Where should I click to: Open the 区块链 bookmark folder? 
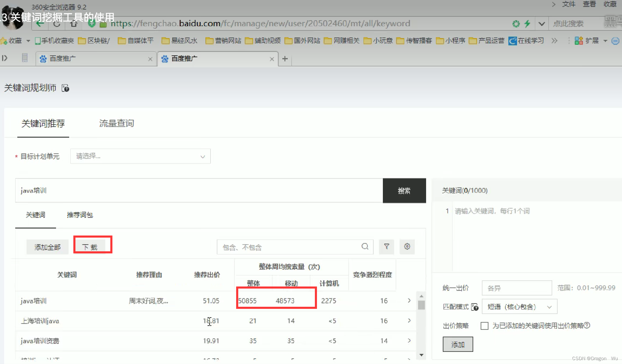pyautogui.click(x=94, y=41)
